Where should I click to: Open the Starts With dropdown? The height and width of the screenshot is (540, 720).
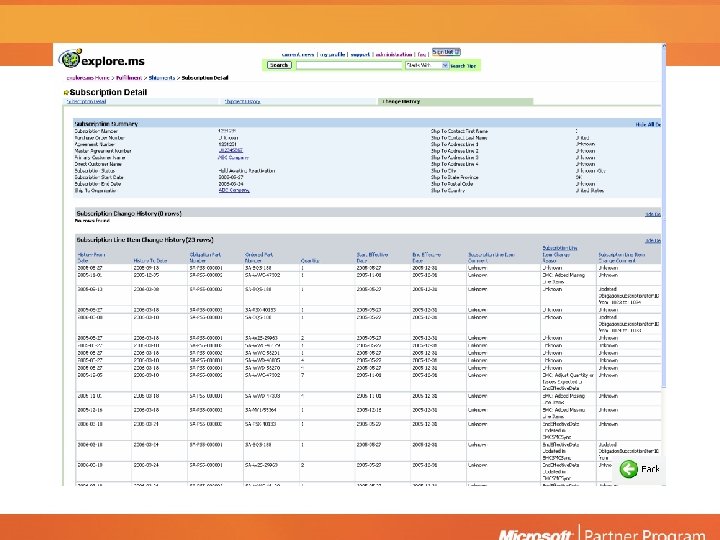coord(427,66)
